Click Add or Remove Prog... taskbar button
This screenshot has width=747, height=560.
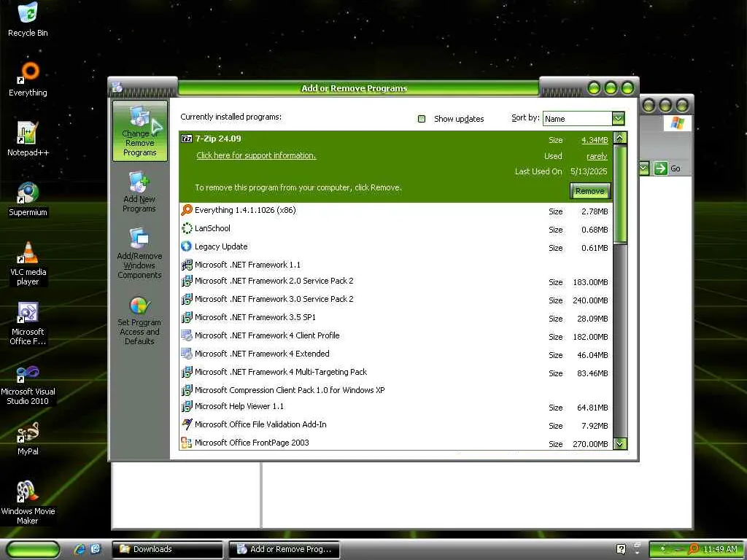click(x=284, y=549)
